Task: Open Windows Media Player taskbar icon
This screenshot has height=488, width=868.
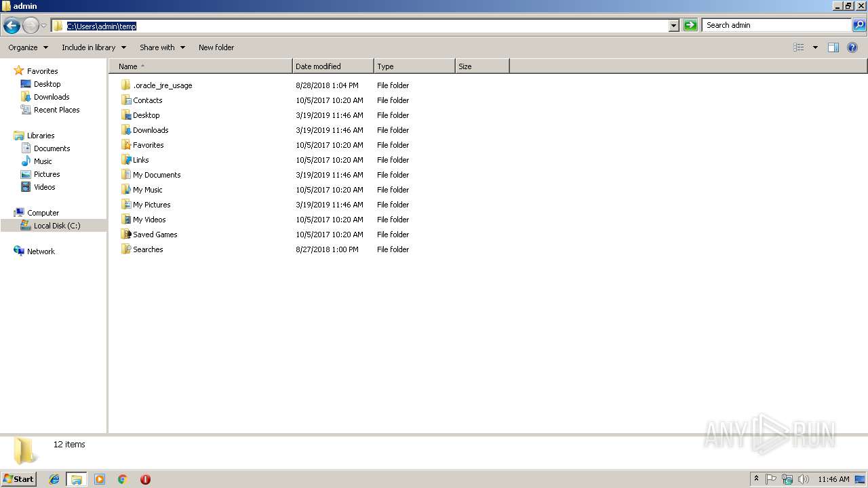Action: tap(100, 479)
